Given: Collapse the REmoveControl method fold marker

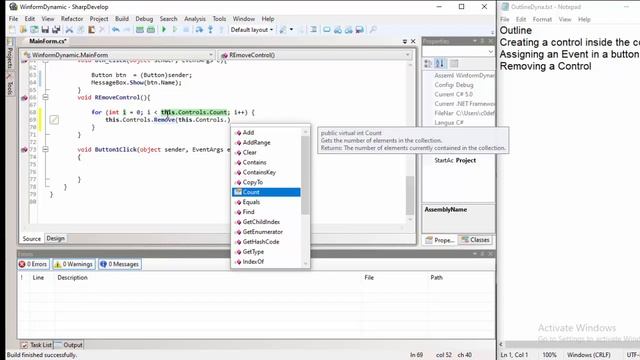Looking at the screenshot, I should point(45,97).
